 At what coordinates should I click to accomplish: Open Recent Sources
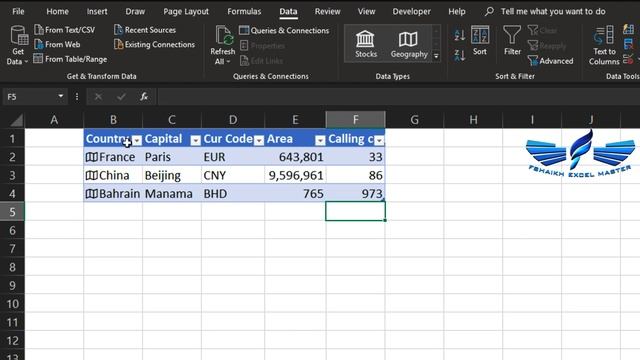pyautogui.click(x=145, y=30)
